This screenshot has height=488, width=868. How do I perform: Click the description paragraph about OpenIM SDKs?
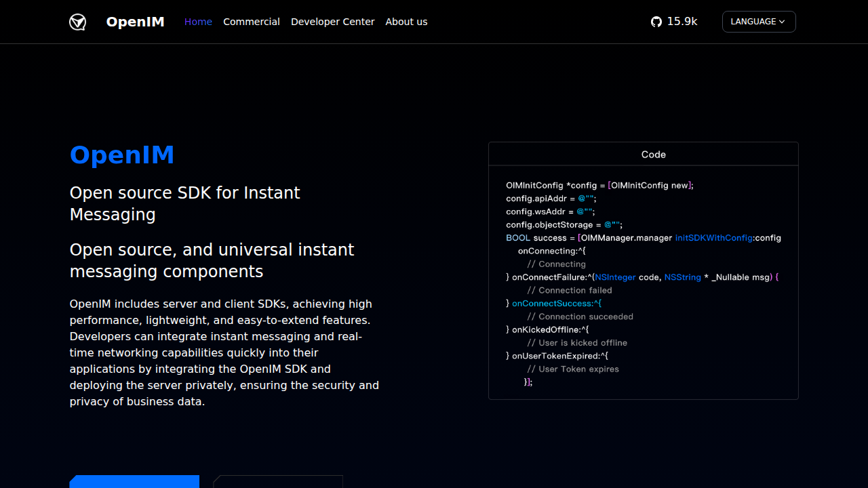tap(224, 352)
